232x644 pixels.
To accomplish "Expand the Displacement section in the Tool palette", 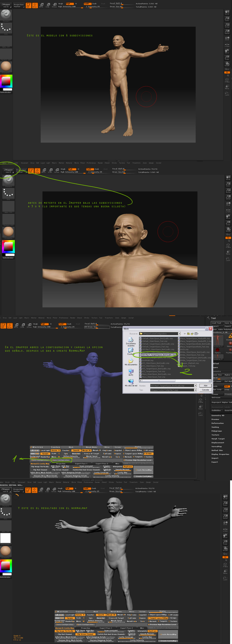I will tap(218, 443).
